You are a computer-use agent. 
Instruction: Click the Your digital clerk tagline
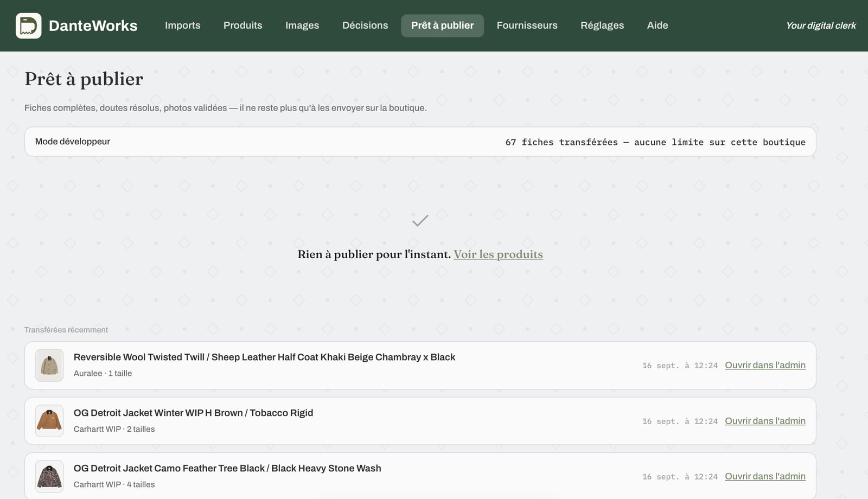pos(821,25)
